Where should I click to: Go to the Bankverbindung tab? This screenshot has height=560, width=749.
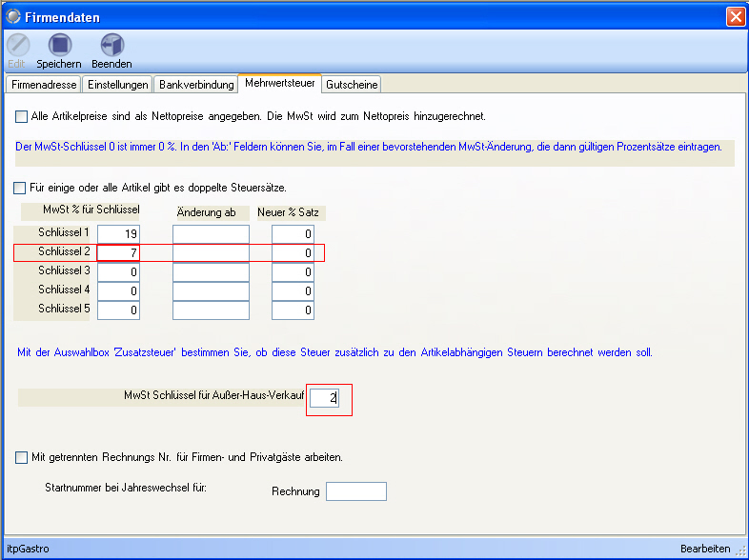196,85
